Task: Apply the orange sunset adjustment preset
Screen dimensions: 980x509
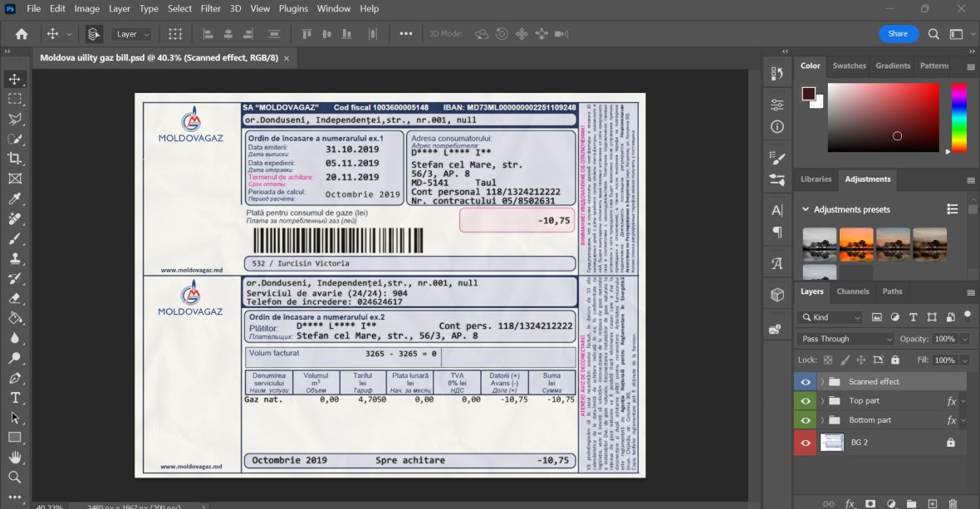Action: point(855,243)
